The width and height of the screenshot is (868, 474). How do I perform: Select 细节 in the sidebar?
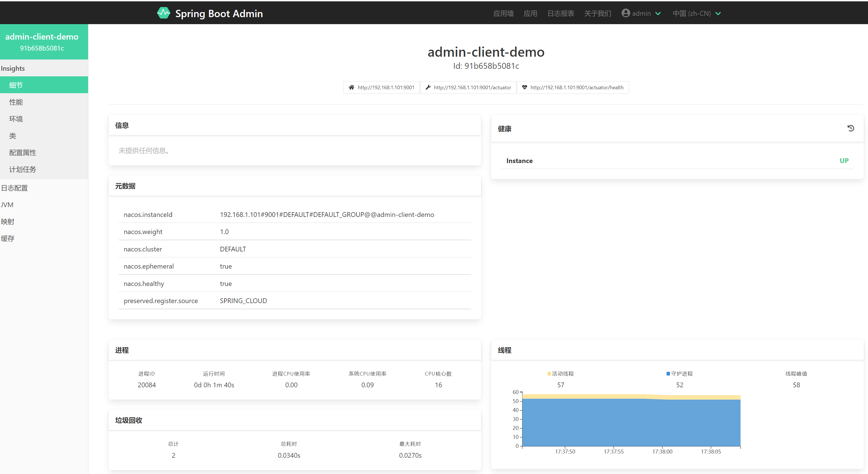tap(44, 85)
